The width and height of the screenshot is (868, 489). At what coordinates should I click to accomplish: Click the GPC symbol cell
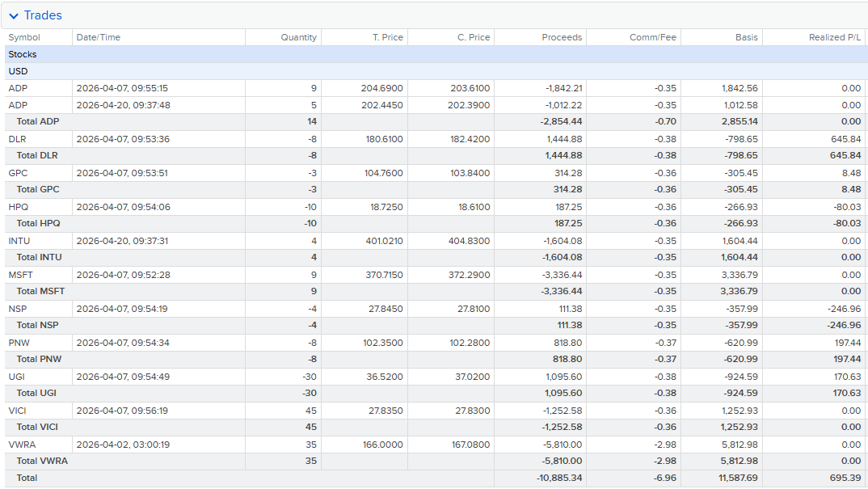tap(18, 173)
